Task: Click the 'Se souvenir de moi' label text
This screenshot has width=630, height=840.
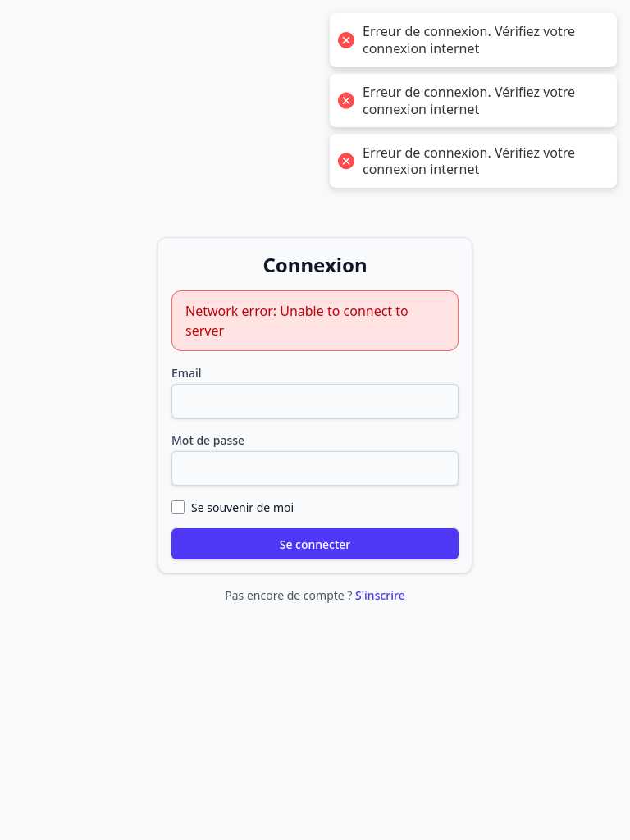Action: (x=242, y=507)
